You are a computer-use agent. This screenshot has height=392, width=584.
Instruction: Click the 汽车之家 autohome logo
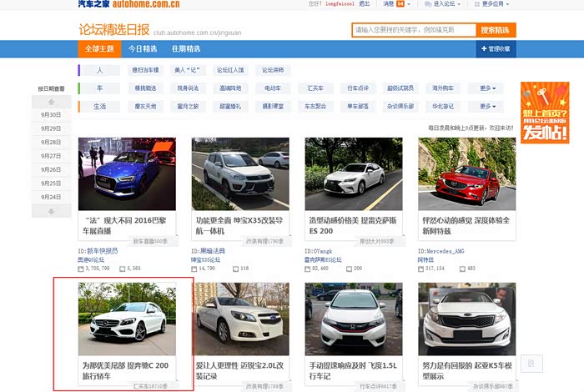128,4
